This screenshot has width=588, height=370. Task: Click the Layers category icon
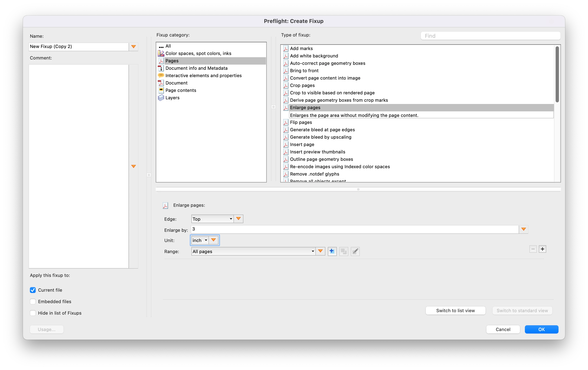tap(161, 98)
